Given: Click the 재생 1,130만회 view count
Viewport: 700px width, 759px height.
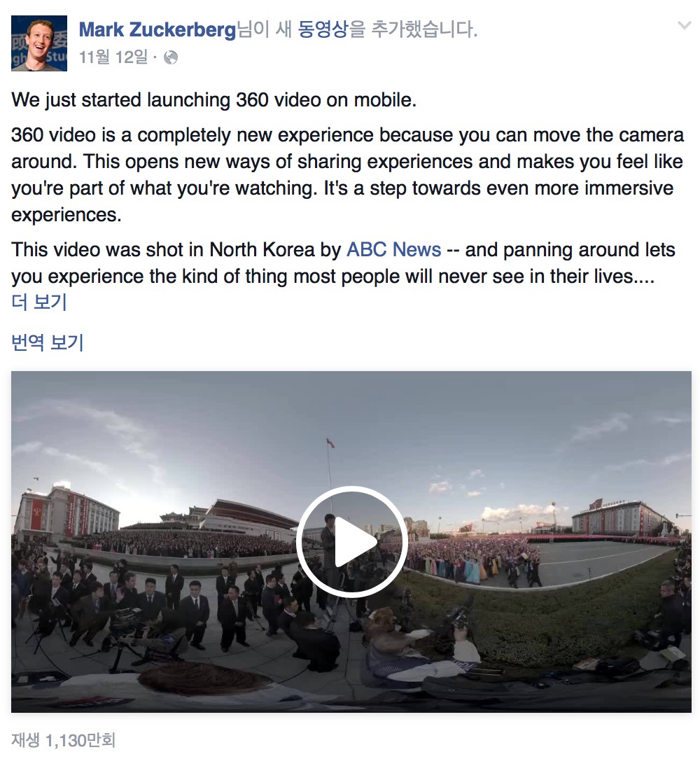Looking at the screenshot, I should tap(64, 739).
